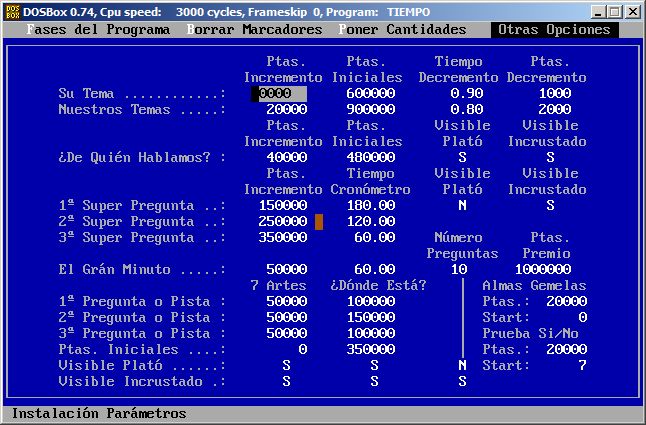Select the Poner Cantidades menu
The image size is (646, 425).
(x=402, y=30)
